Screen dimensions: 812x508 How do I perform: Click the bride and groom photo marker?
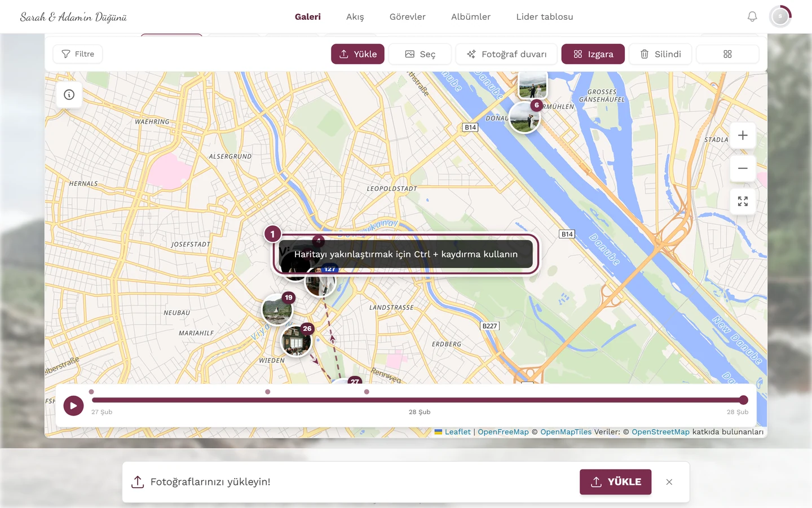(x=533, y=85)
